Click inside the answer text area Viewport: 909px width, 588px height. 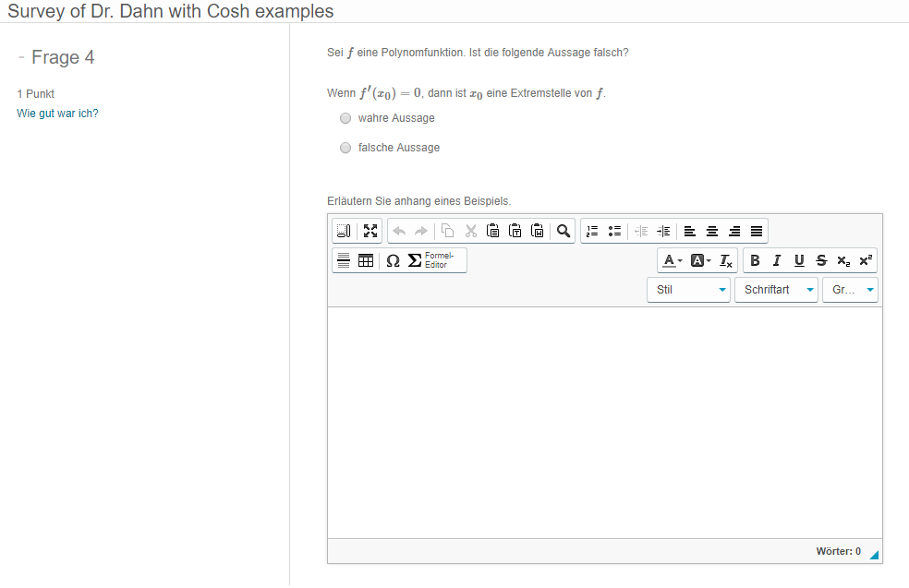(x=604, y=422)
